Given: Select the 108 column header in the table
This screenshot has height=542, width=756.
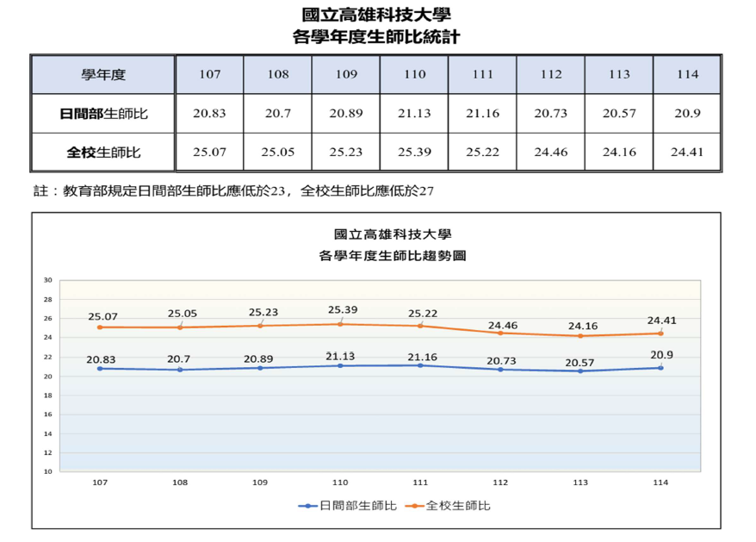Looking at the screenshot, I should tap(278, 75).
